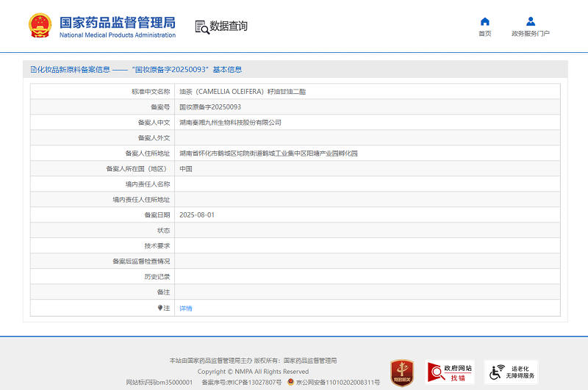Open 政务服务门户 via the person icon
The width and height of the screenshot is (588, 390).
(x=531, y=21)
